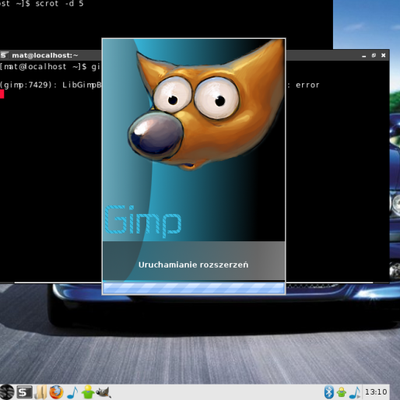Focus the mat@localhost terminal title bar

(x=194, y=55)
